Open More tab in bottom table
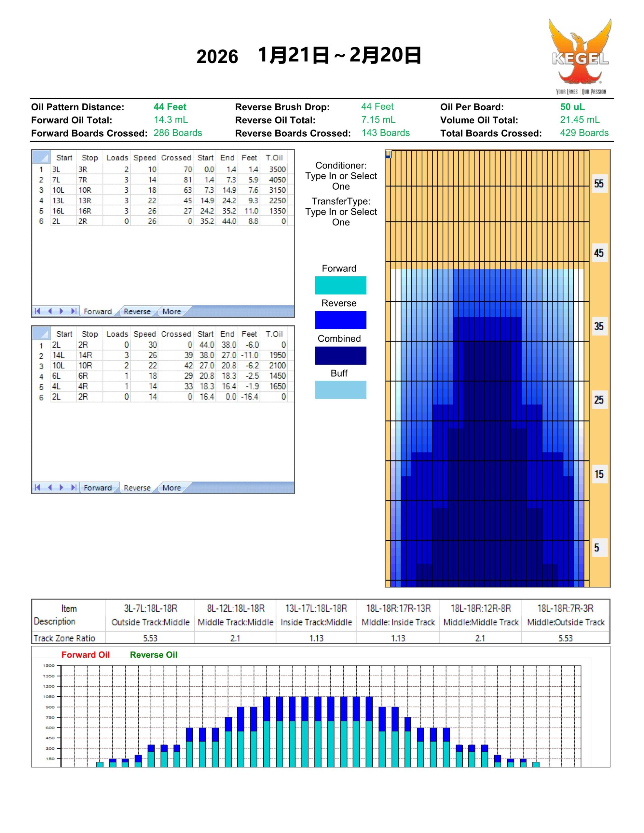 [x=171, y=488]
